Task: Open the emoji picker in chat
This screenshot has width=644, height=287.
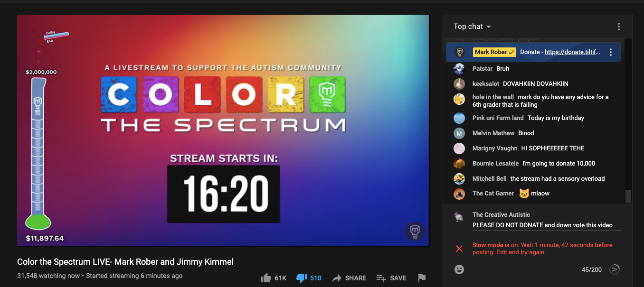Action: coord(459,269)
